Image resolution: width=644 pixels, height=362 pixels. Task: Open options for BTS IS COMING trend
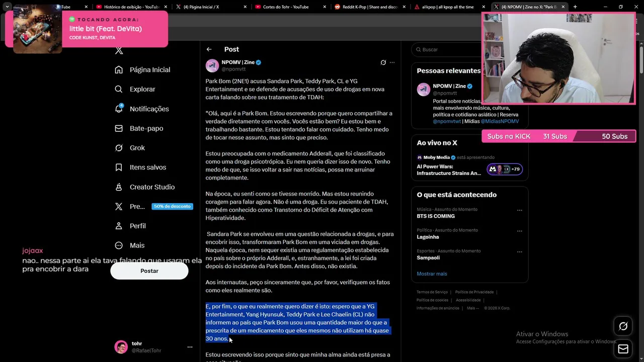[x=520, y=210]
